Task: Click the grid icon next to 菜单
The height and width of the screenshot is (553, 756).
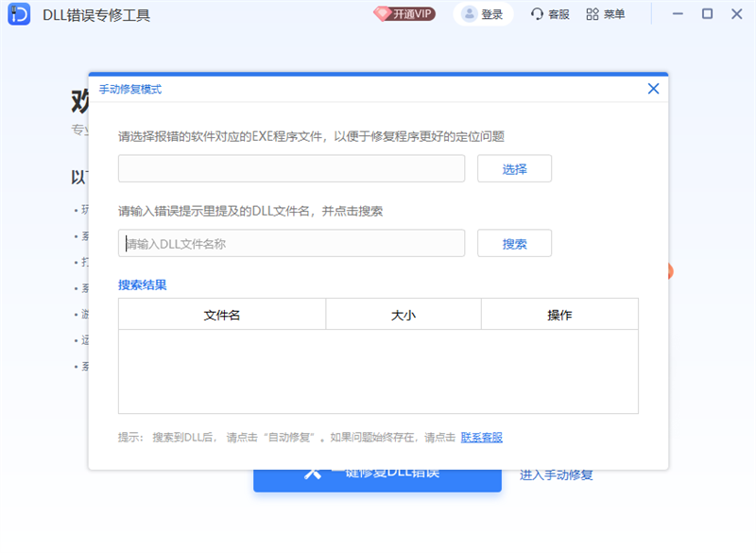Action: tap(591, 13)
